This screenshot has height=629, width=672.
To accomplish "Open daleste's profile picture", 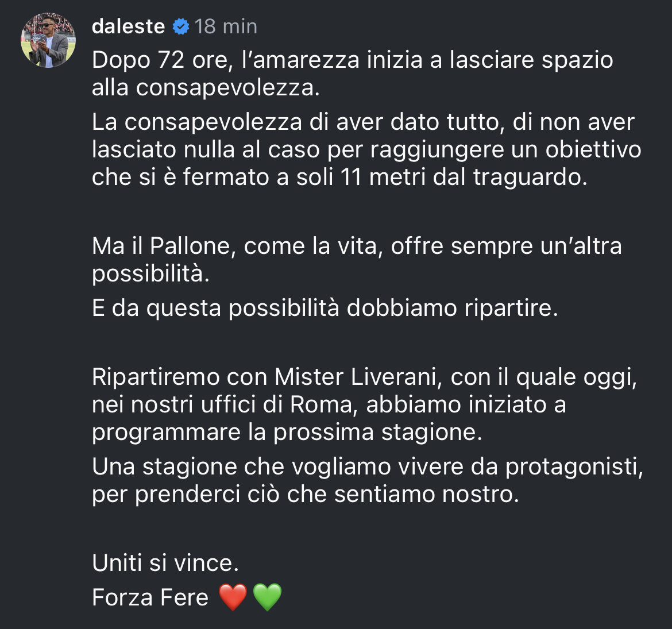I will pos(48,40).
